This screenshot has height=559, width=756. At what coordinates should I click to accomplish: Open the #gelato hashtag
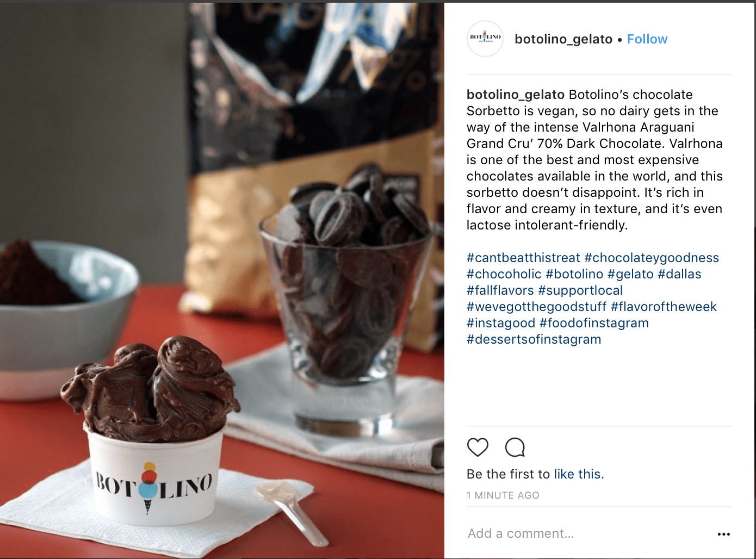tap(630, 274)
